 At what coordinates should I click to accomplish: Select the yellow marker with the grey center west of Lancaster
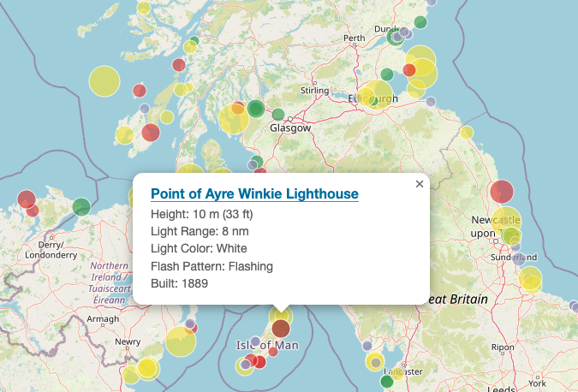coord(375,361)
